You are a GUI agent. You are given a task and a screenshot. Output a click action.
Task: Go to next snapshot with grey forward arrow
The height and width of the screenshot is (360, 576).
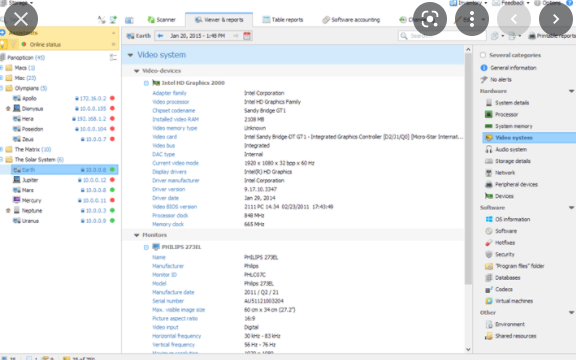236,36
